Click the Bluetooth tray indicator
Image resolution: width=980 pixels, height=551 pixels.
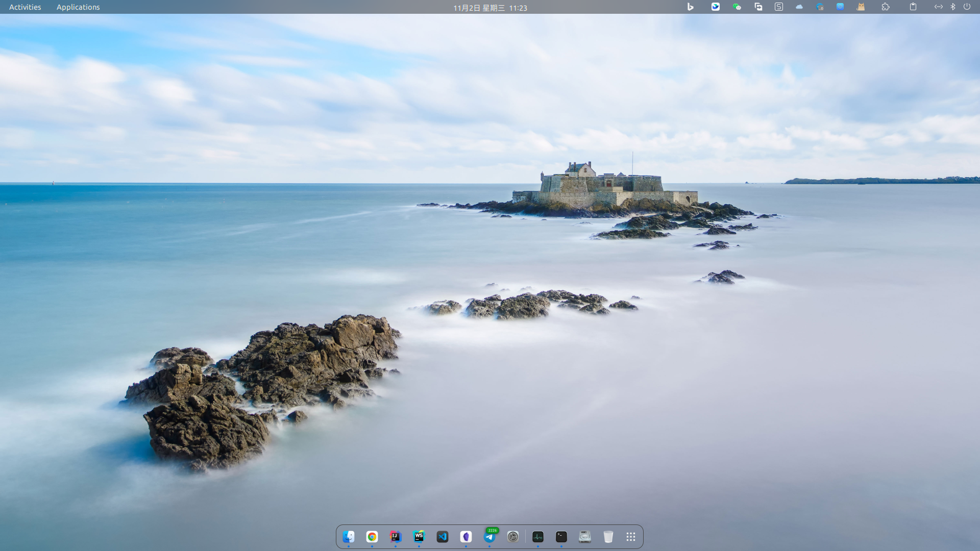click(952, 7)
